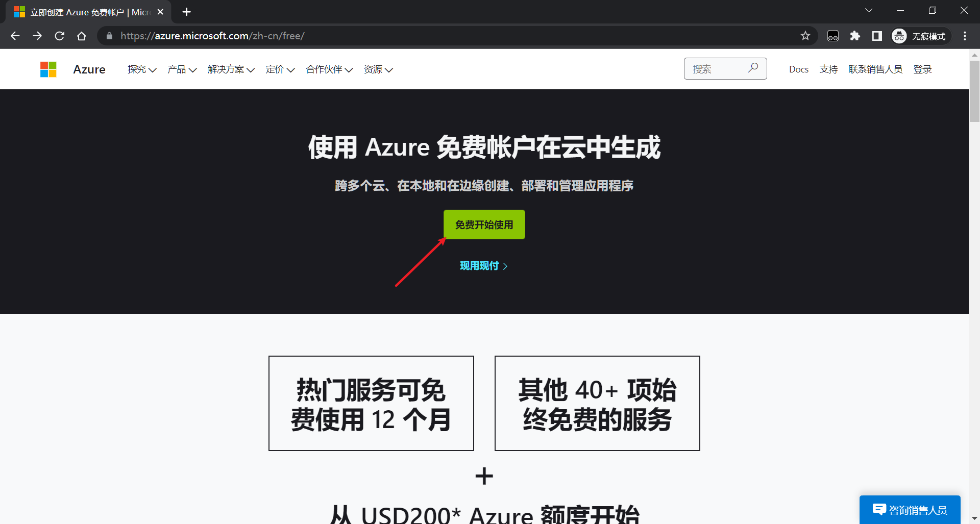Open the extension icon beside the star

[x=833, y=36]
